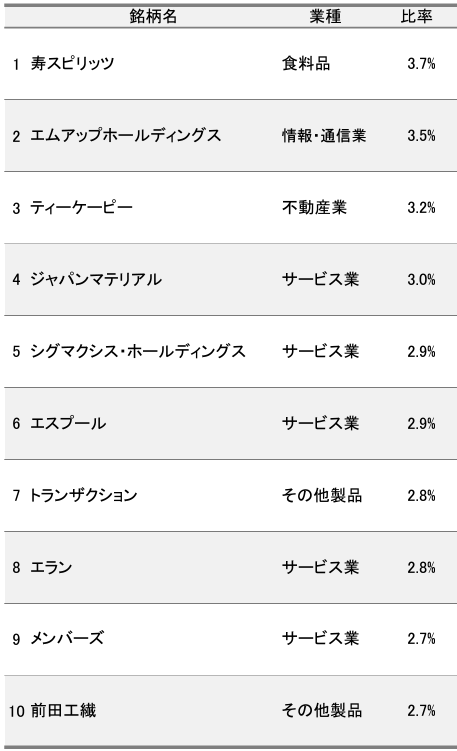Screen dimensions: 457x751
Task: Click その他製品 in the トランザクション row
Action: click(322, 495)
